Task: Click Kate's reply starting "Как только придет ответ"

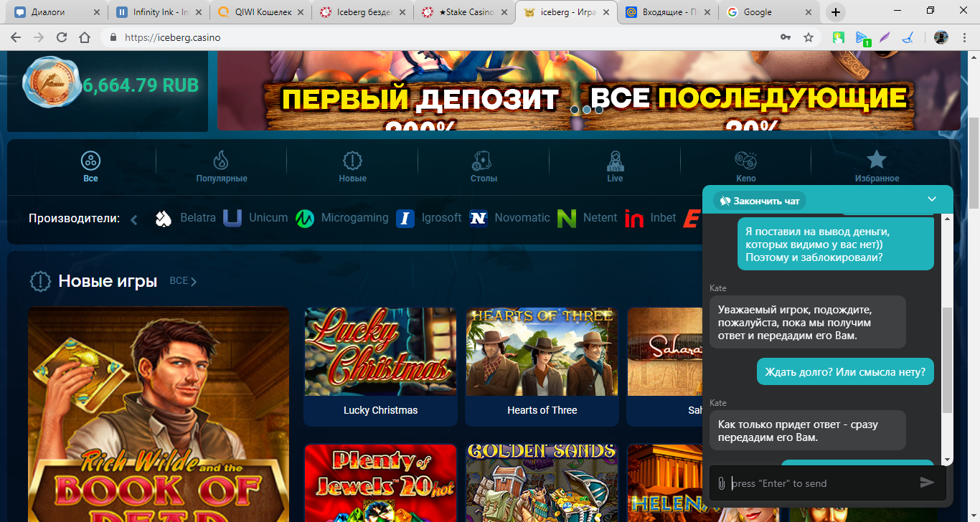Action: click(x=807, y=430)
